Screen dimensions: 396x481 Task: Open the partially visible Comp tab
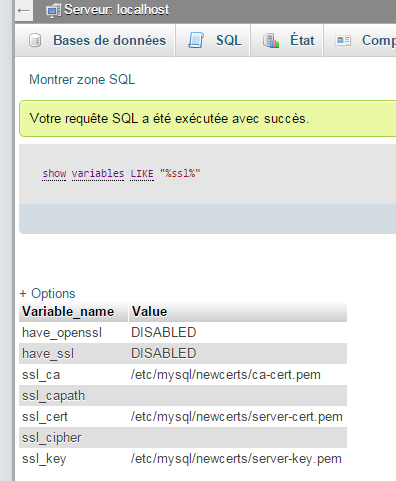(360, 40)
